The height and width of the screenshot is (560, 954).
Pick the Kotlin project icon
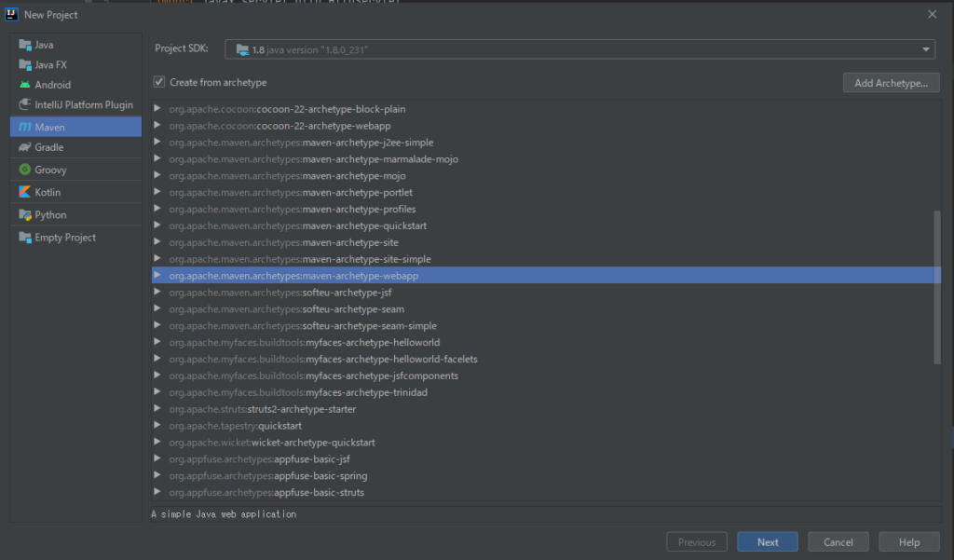(25, 192)
